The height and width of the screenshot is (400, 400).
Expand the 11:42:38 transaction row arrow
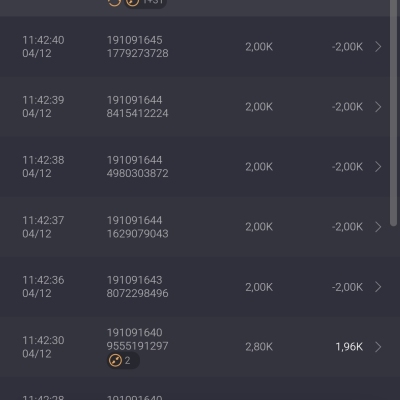tap(378, 167)
